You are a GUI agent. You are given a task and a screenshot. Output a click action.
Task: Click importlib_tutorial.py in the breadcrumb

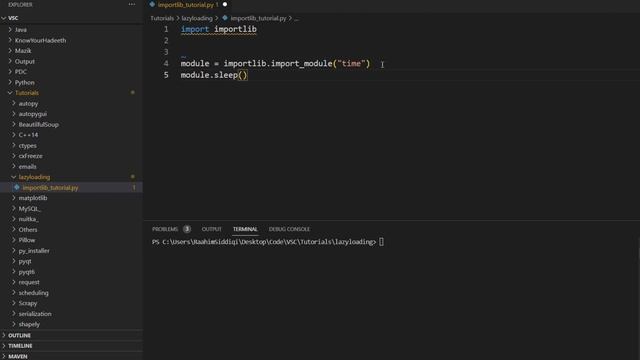tap(258, 18)
